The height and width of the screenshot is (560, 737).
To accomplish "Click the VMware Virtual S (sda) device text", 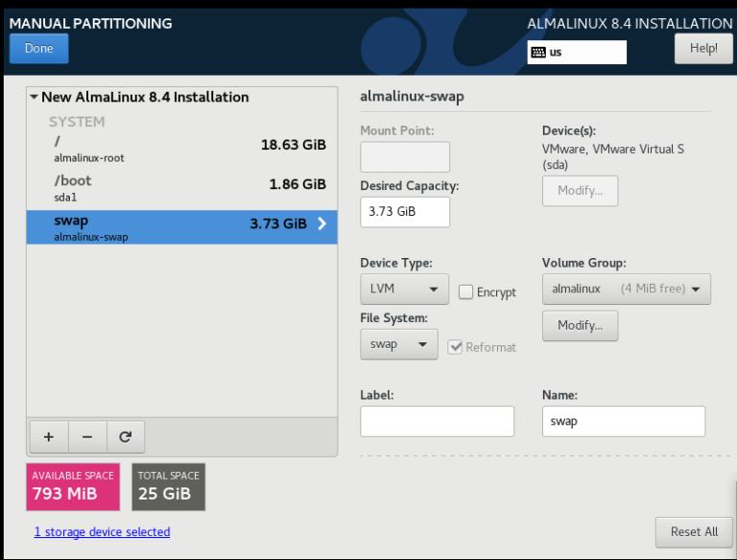I will (613, 157).
